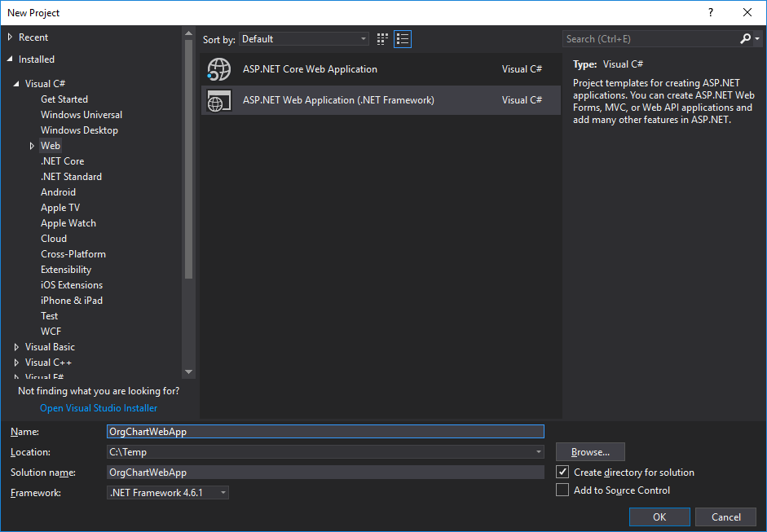This screenshot has width=767, height=532.
Task: Select Cross-Platform category
Action: [x=73, y=254]
